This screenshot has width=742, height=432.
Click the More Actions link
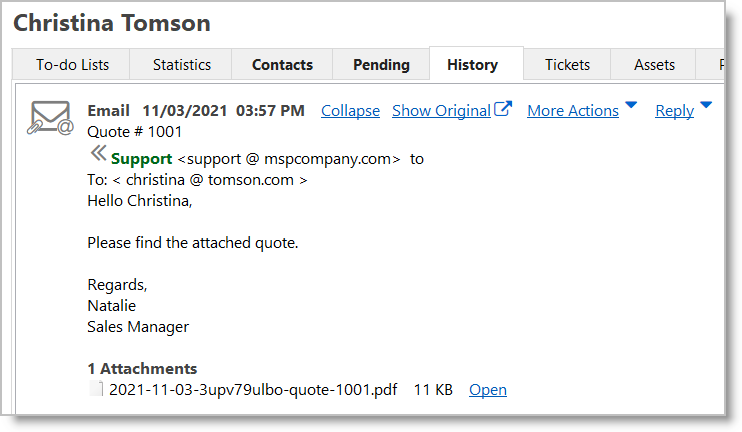[x=572, y=111]
